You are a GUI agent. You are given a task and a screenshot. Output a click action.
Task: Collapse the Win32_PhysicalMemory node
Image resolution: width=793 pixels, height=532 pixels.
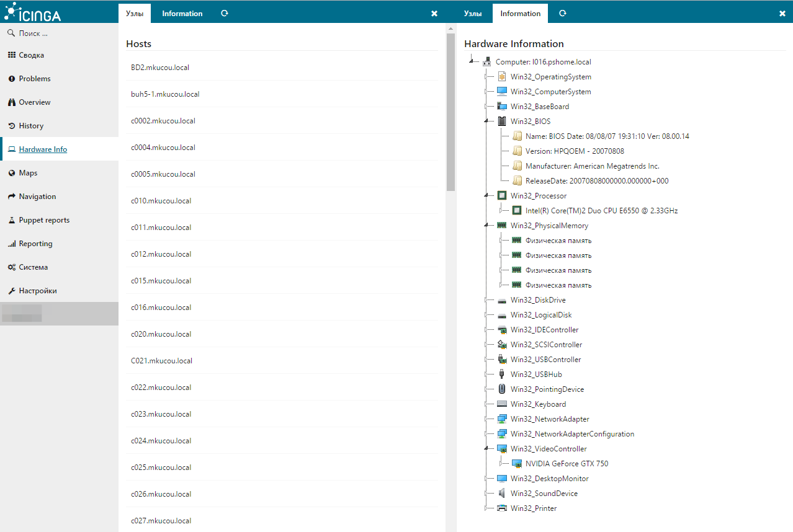(487, 226)
